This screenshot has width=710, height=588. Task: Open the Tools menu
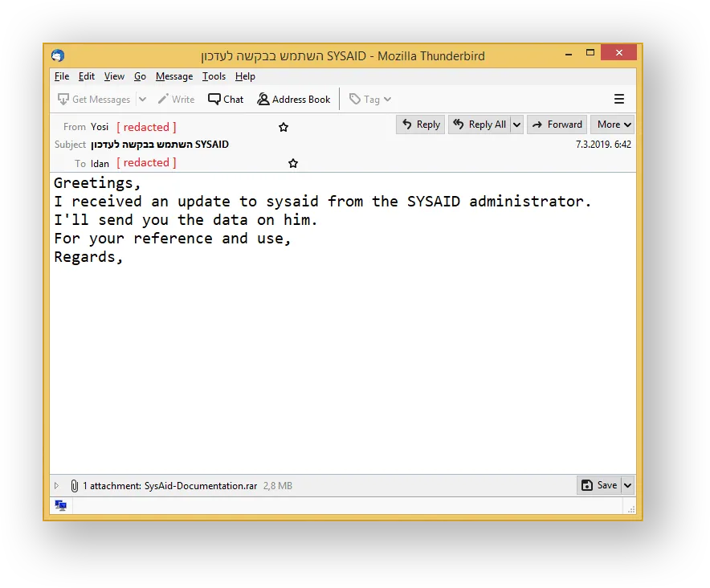(214, 76)
